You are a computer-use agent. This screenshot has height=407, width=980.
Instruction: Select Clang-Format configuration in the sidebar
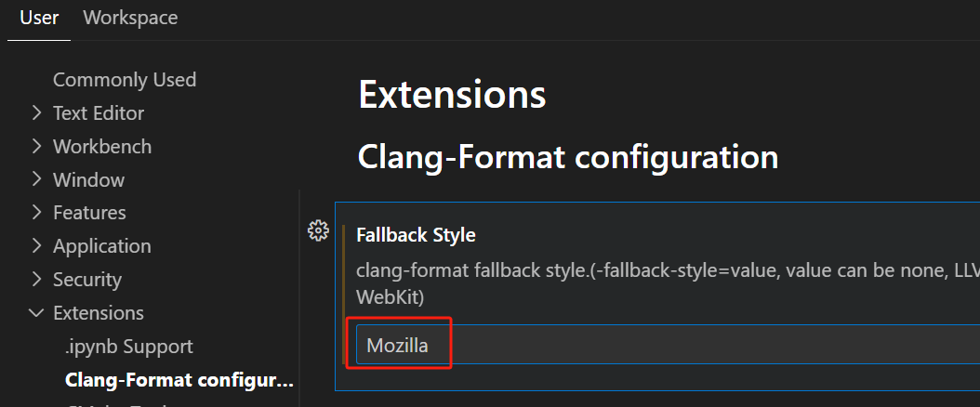(x=179, y=380)
